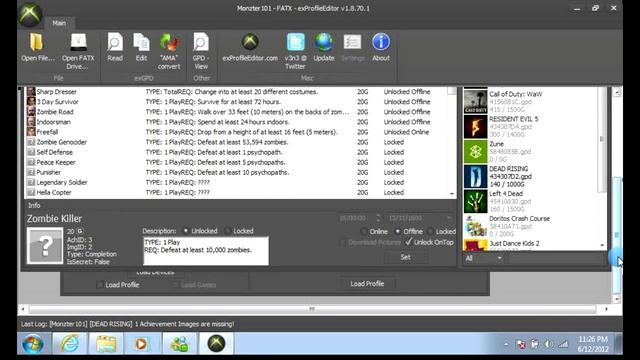Image resolution: width=640 pixels, height=360 pixels.
Task: Select Doritos Crash Course game icon
Action: point(476,226)
